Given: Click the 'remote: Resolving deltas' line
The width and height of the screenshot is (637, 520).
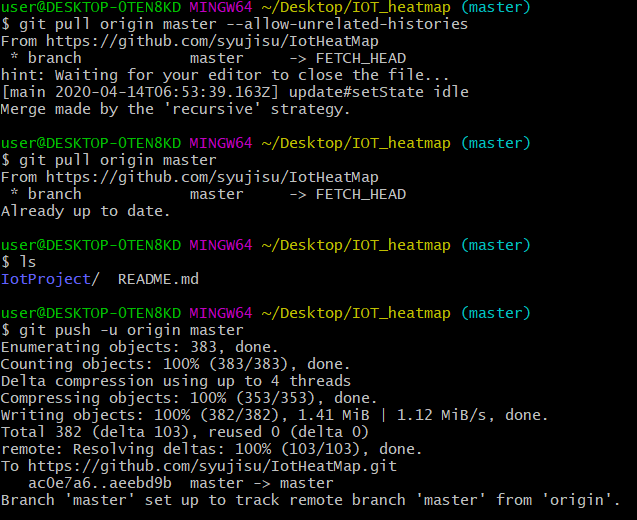Looking at the screenshot, I should 211,449.
